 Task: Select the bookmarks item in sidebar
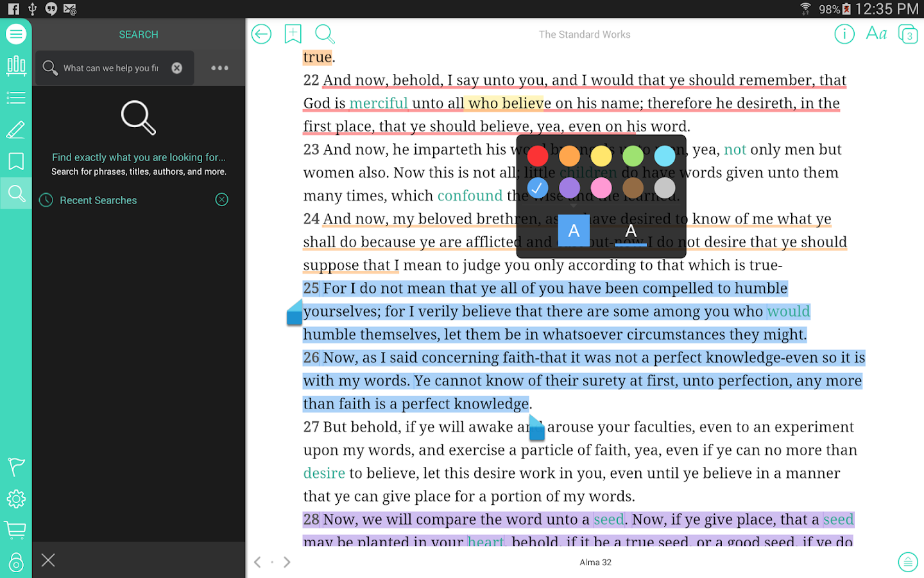point(16,161)
